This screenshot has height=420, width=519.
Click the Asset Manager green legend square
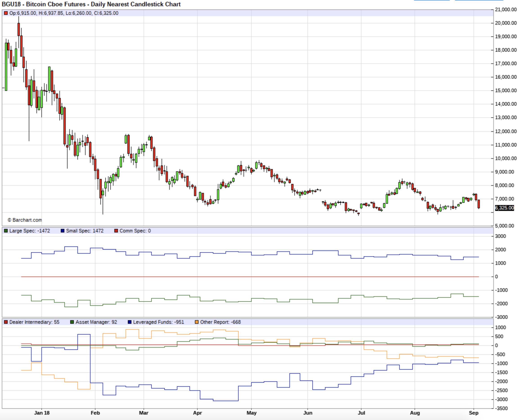(72, 322)
